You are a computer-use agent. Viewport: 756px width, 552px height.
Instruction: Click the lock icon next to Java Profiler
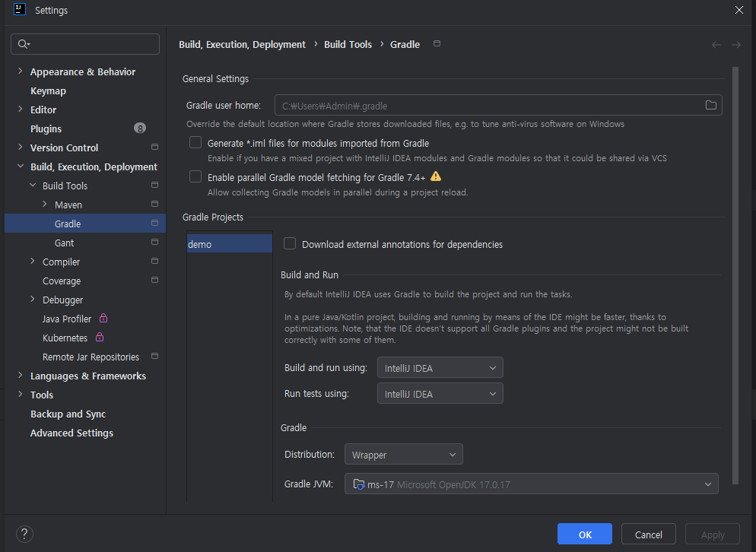(103, 318)
